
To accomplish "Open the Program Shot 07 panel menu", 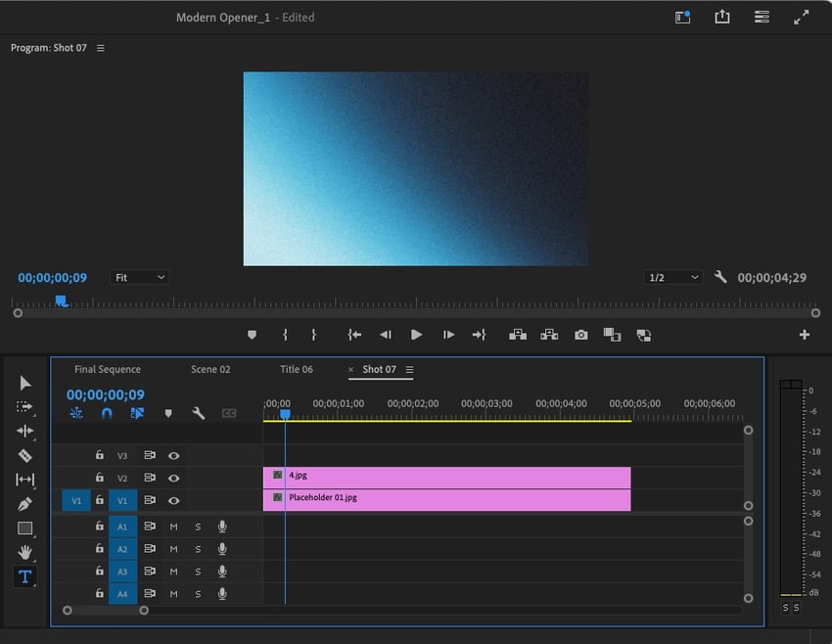I will 102,47.
